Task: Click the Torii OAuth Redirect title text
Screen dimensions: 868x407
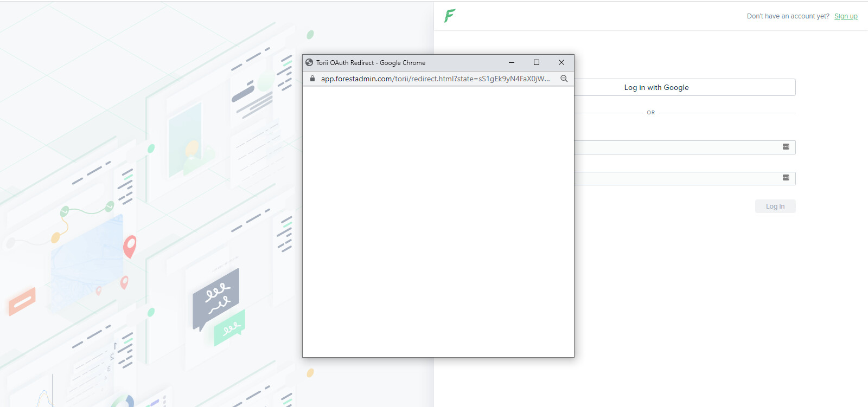Action: [371, 63]
